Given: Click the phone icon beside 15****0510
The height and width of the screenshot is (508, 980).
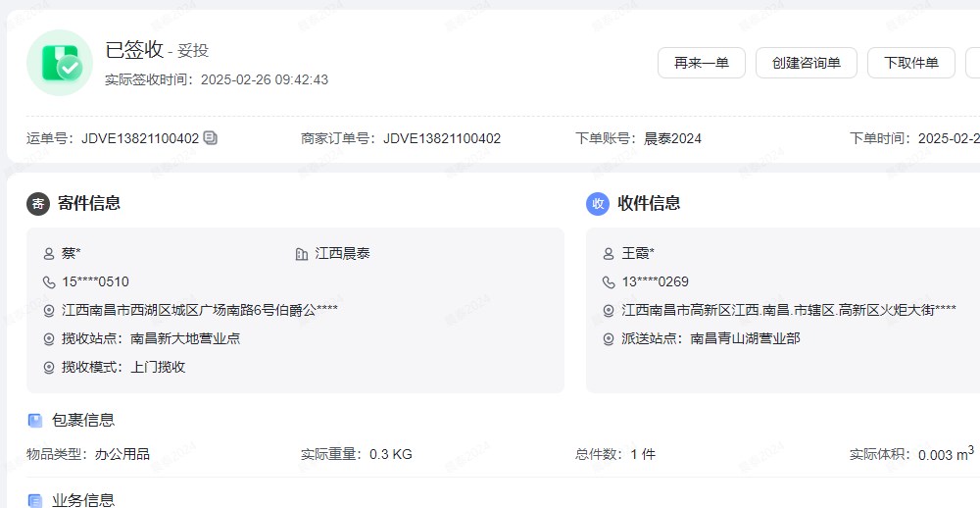Looking at the screenshot, I should (x=49, y=282).
